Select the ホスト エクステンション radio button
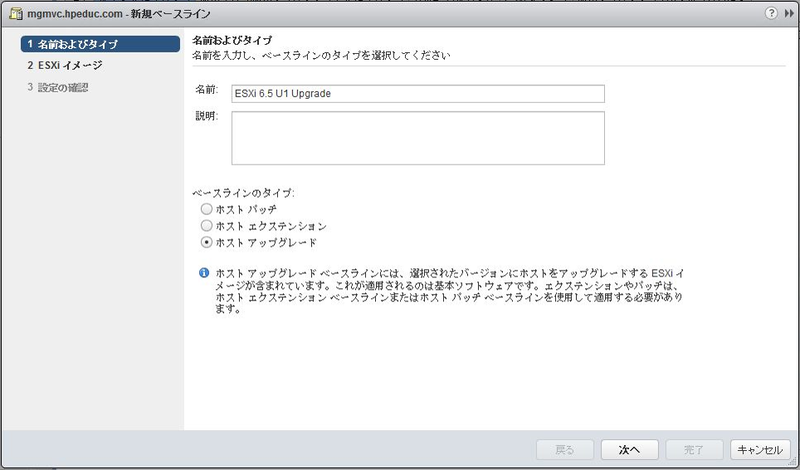This screenshot has height=470, width=800. click(206, 225)
